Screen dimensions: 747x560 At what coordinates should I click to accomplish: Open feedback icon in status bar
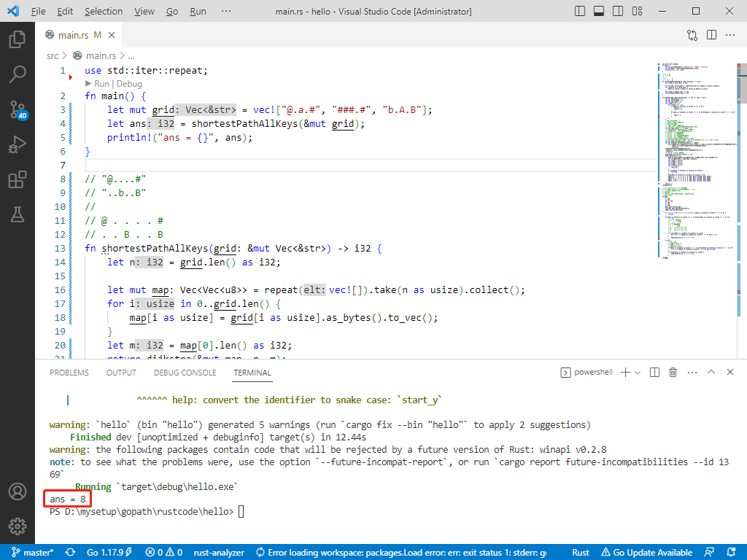coord(709,553)
